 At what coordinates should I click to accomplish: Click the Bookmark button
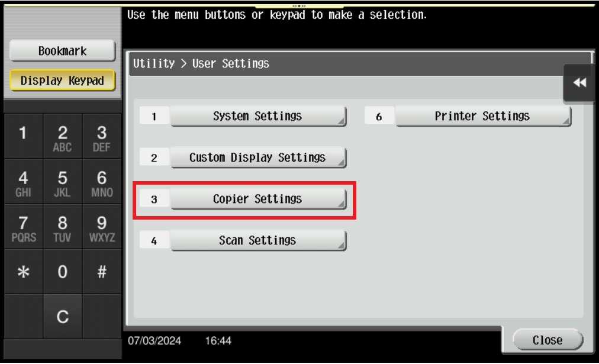(62, 51)
